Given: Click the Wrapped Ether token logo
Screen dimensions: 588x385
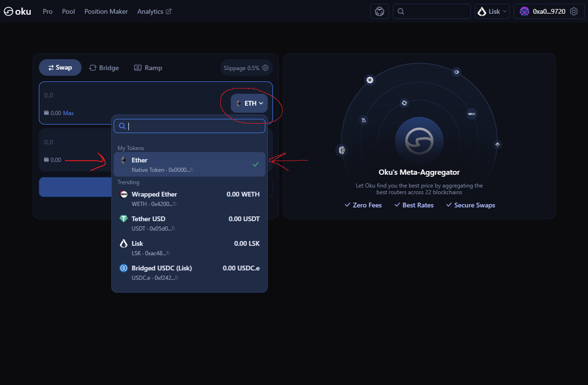Looking at the screenshot, I should [124, 194].
